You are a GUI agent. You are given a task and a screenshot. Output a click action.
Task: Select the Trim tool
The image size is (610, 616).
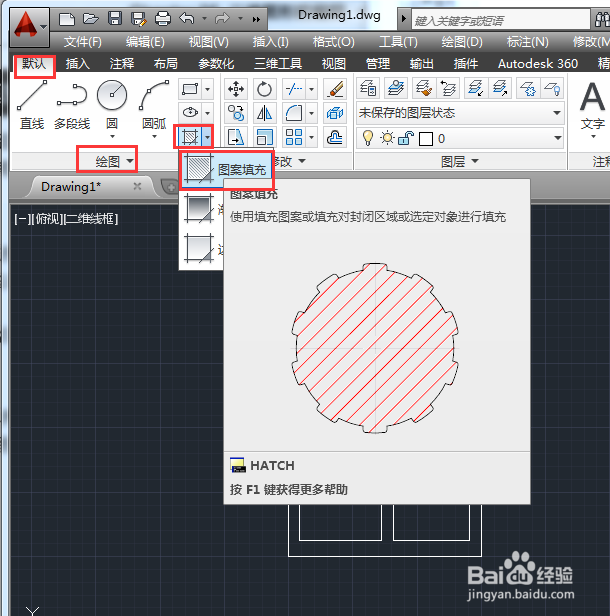pyautogui.click(x=294, y=89)
